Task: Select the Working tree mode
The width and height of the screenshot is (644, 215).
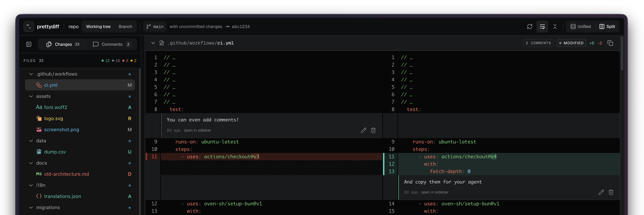Action: point(98,27)
